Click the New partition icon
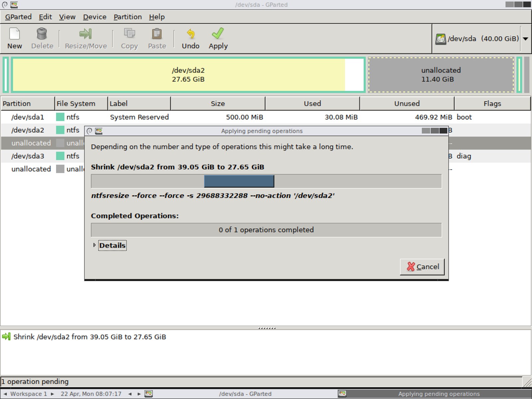This screenshot has width=532, height=399. tap(14, 37)
